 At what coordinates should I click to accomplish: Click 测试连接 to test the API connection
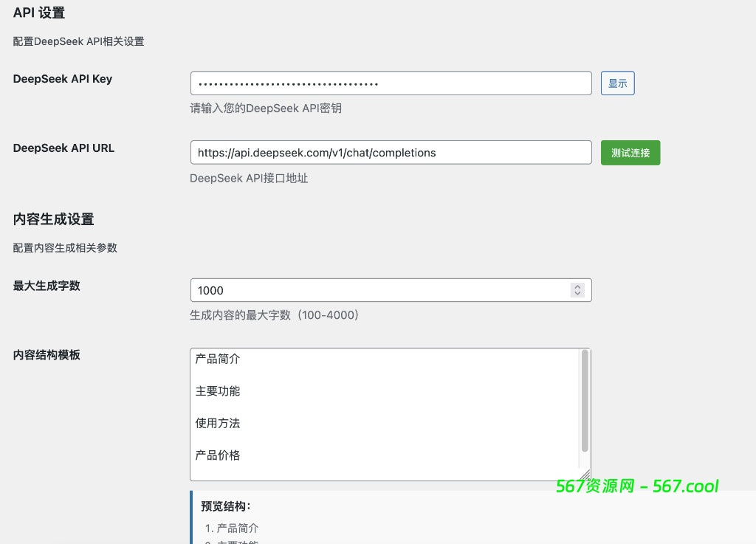630,152
